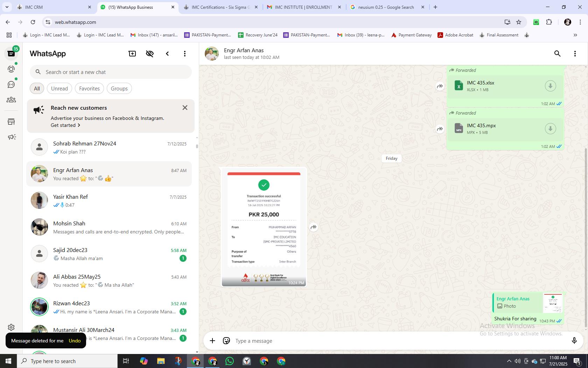Download the IMC 435.xlsx file
Screen dimensions: 588x368
(550, 86)
